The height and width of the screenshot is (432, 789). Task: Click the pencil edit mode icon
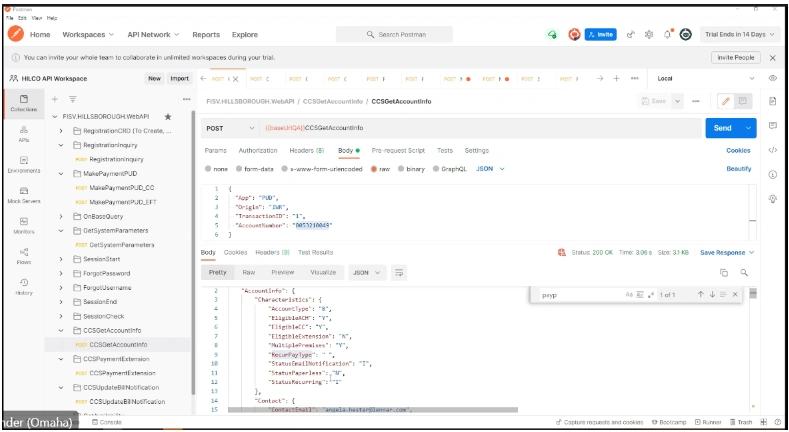pyautogui.click(x=726, y=101)
